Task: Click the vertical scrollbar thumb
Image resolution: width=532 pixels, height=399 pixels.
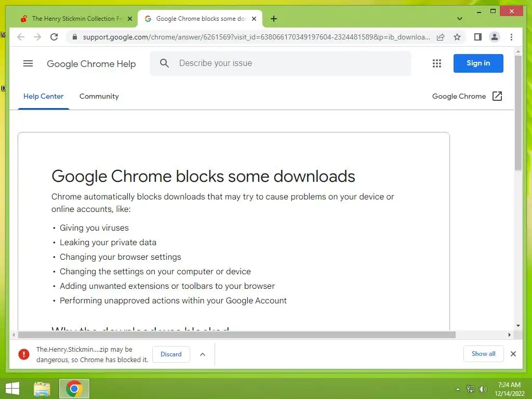Action: (x=518, y=113)
